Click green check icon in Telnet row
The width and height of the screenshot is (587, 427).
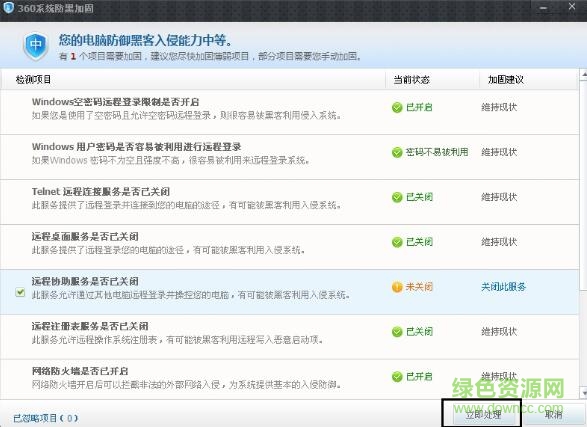pos(397,197)
